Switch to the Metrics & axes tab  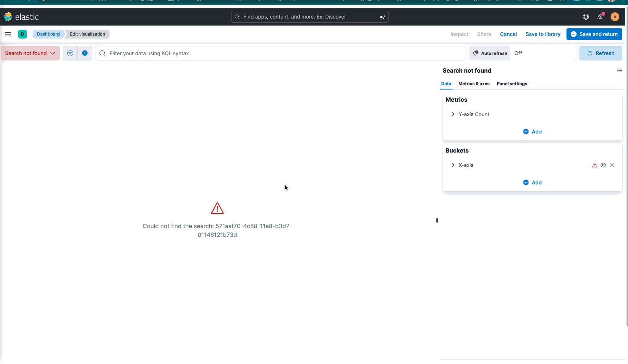click(474, 84)
